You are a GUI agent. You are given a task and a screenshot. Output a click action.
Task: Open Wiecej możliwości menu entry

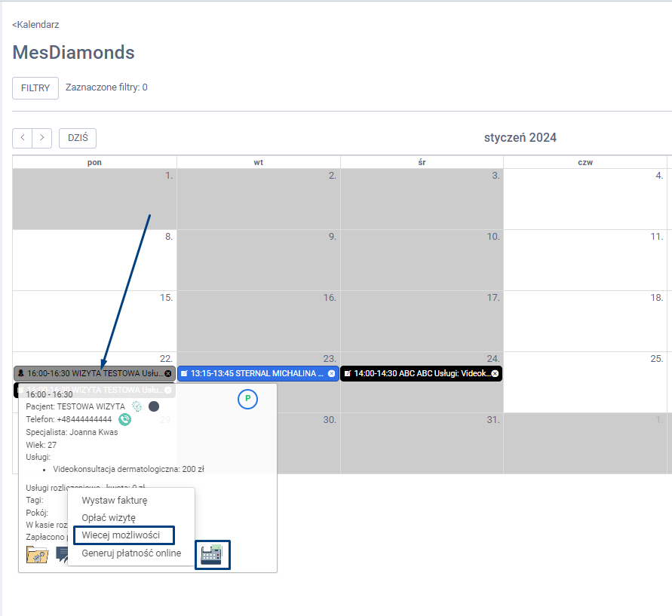121,535
